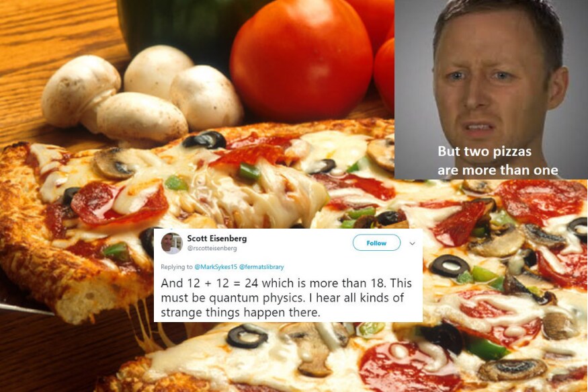Click Scott Eisenberg's profile avatar
The image size is (588, 392).
(x=171, y=243)
